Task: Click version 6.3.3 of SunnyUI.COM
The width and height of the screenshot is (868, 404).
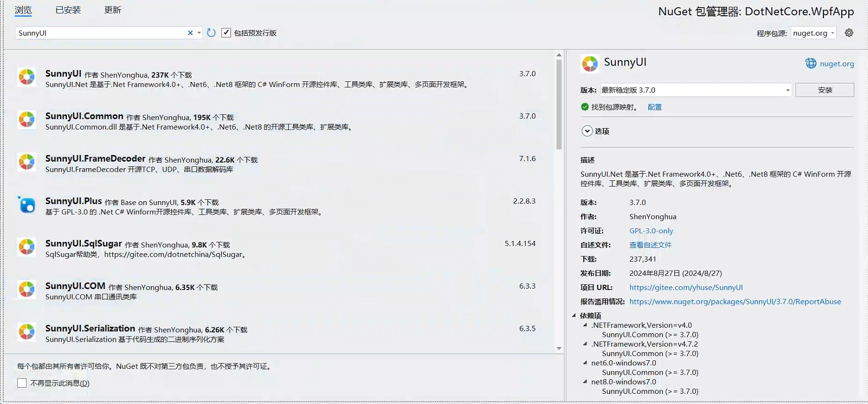Action: 527,286
